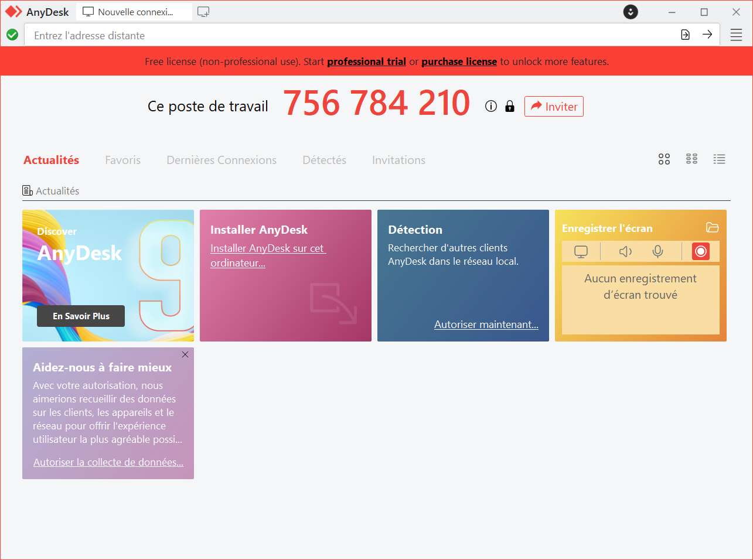Viewport: 753px width, 560px height.
Task: Click the dark circular download arrow icon
Action: (x=631, y=12)
